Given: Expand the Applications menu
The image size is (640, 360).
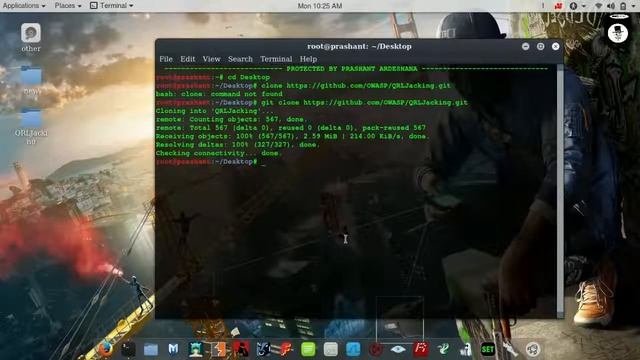Looking at the screenshot, I should click(x=24, y=6).
